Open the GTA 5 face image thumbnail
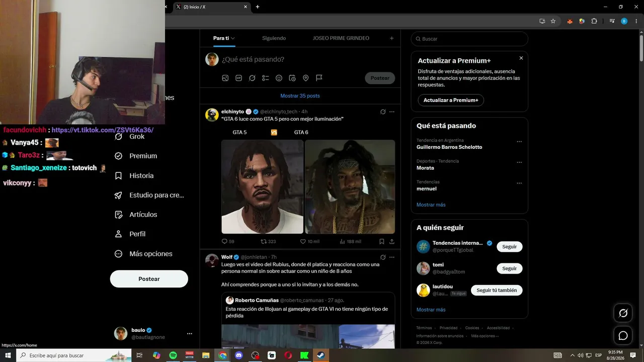Viewport: 644px width, 362px height. pyautogui.click(x=263, y=187)
